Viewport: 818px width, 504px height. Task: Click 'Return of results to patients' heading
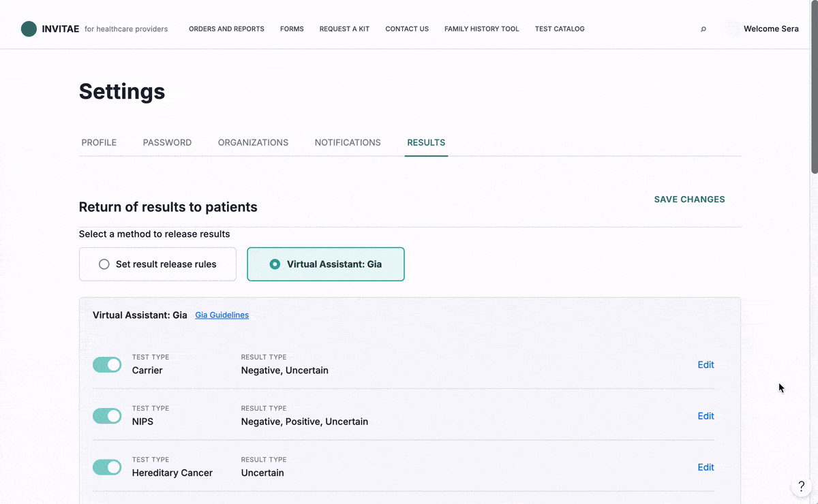click(168, 207)
